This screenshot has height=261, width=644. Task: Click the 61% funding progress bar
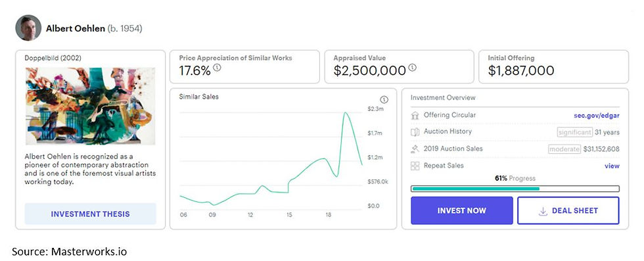(515, 189)
